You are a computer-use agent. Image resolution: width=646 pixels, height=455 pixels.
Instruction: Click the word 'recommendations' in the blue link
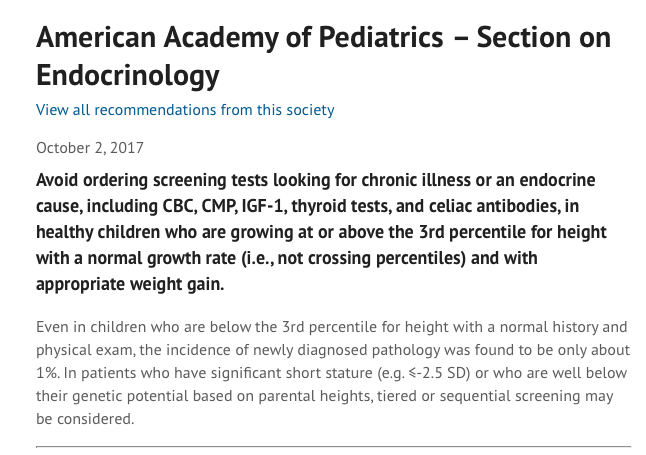pyautogui.click(x=155, y=110)
